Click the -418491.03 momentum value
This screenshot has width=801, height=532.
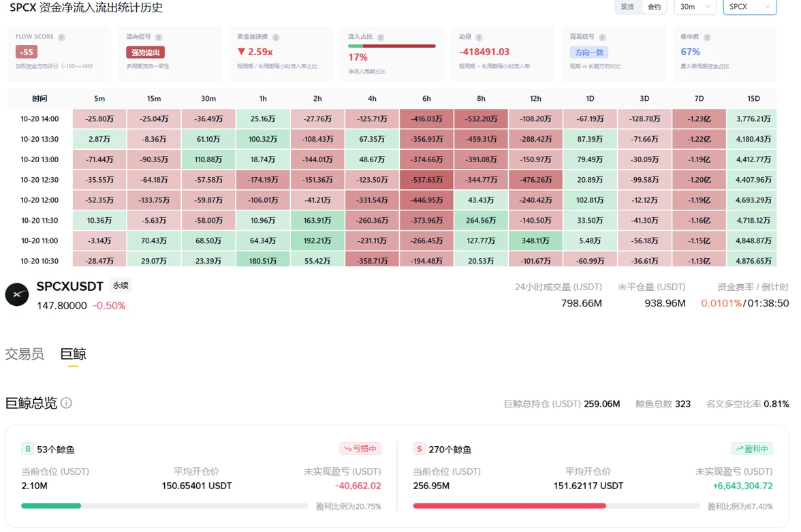point(484,52)
